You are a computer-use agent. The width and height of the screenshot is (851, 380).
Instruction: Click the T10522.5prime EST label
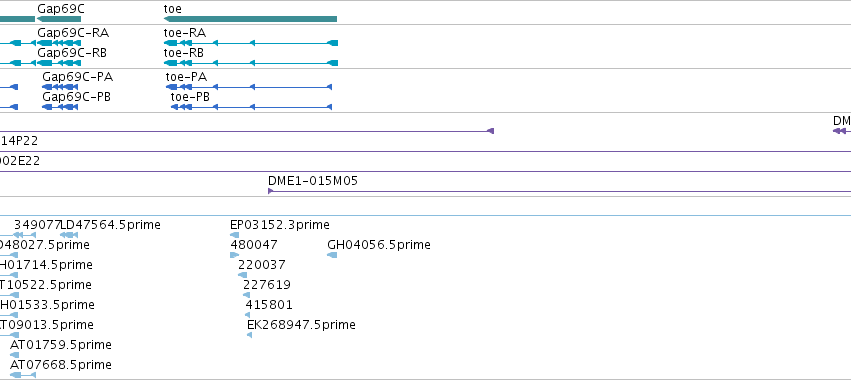coord(46,284)
